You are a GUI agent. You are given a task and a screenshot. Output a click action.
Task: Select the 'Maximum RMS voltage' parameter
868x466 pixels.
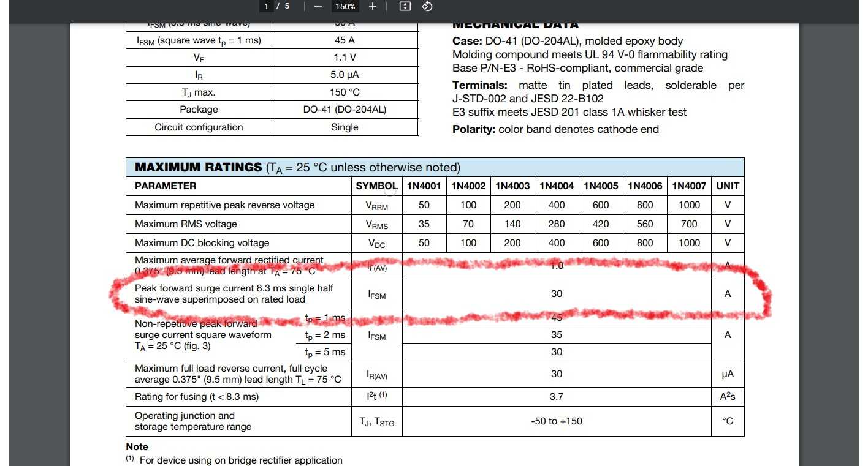tap(186, 224)
